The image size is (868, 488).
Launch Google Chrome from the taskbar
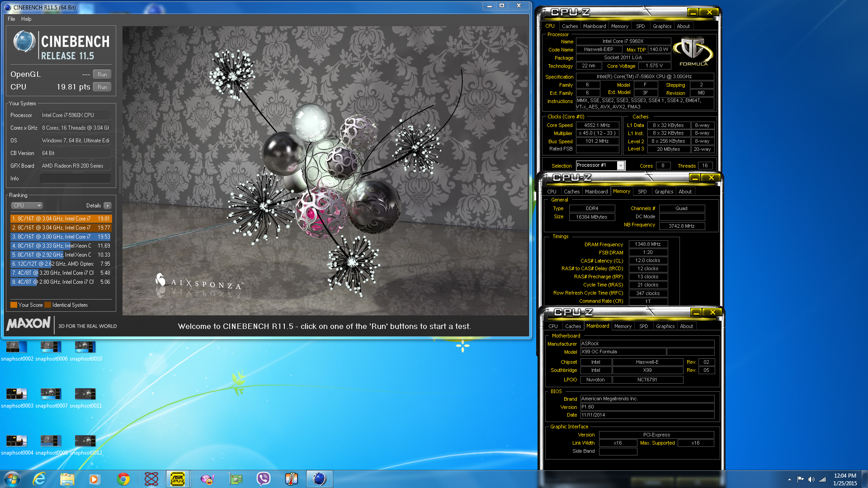[123, 479]
